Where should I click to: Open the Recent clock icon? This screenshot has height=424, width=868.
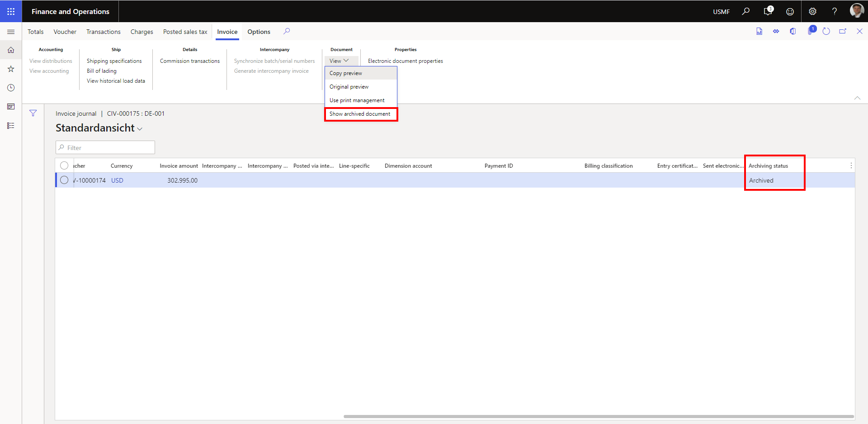click(11, 88)
